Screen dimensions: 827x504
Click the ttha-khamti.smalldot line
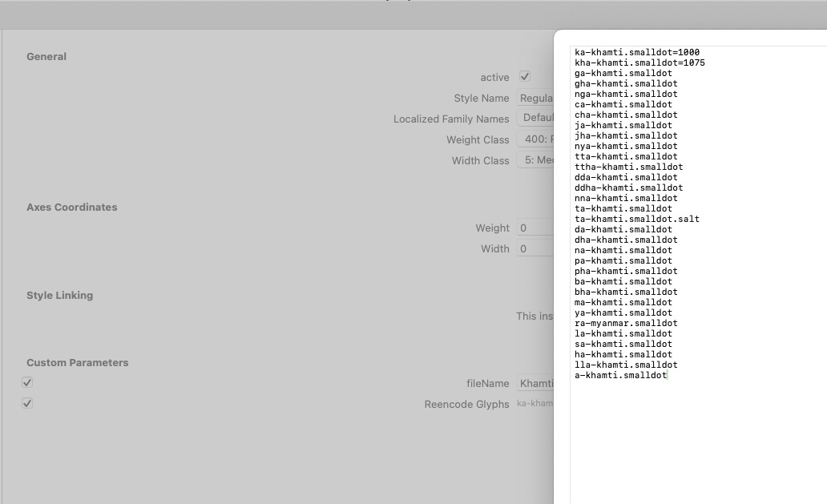628,167
